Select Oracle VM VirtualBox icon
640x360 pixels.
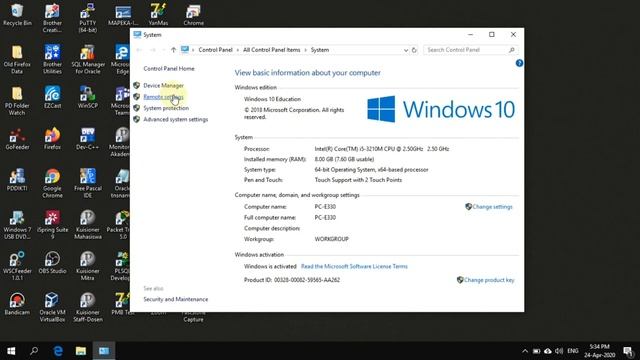(52, 307)
